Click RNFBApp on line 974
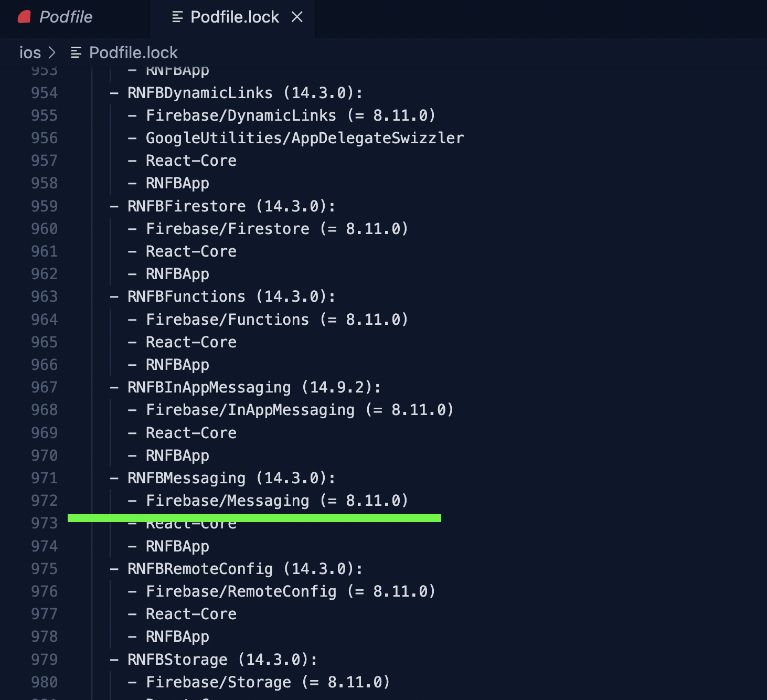767x700 pixels. coord(177,547)
